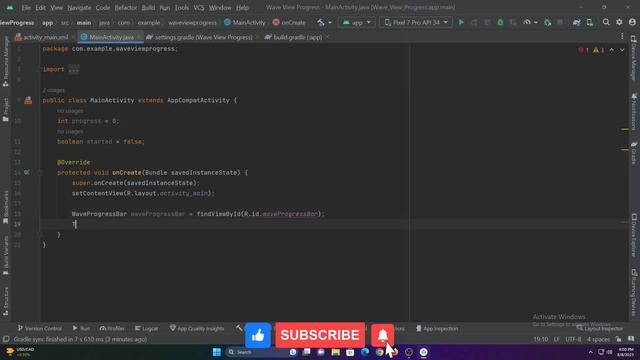Click the MainActivity breadcrumb in navigation bar
This screenshot has height=360, width=640.
pyautogui.click(x=244, y=22)
